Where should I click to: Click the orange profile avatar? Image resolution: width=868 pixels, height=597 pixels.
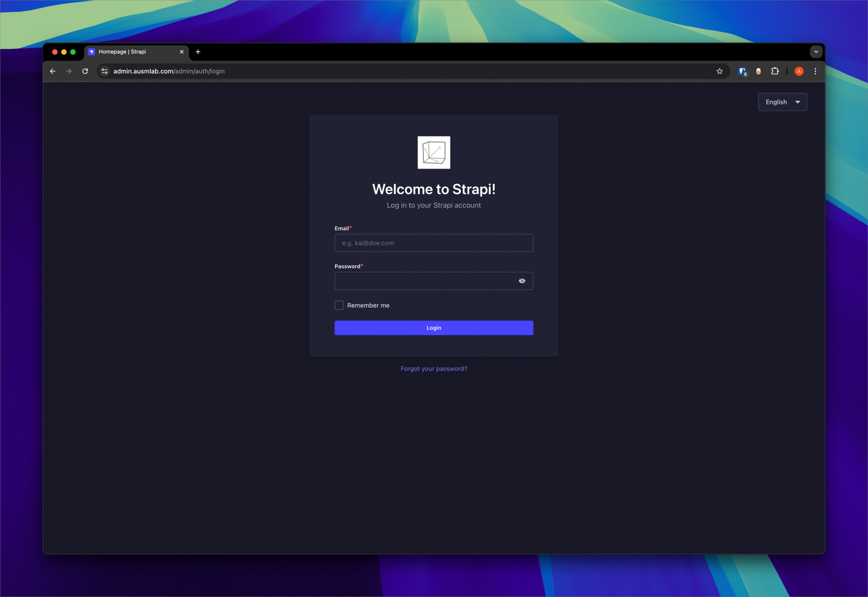pos(799,71)
